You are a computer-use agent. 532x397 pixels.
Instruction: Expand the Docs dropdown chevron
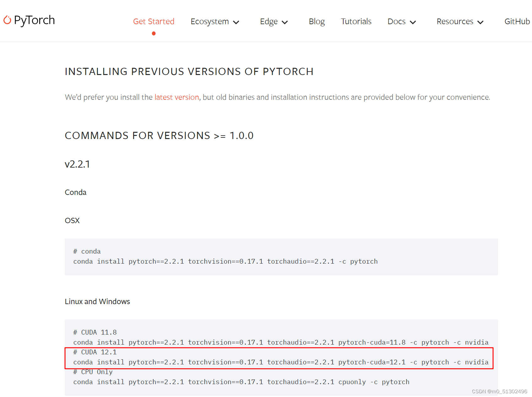[x=413, y=22]
